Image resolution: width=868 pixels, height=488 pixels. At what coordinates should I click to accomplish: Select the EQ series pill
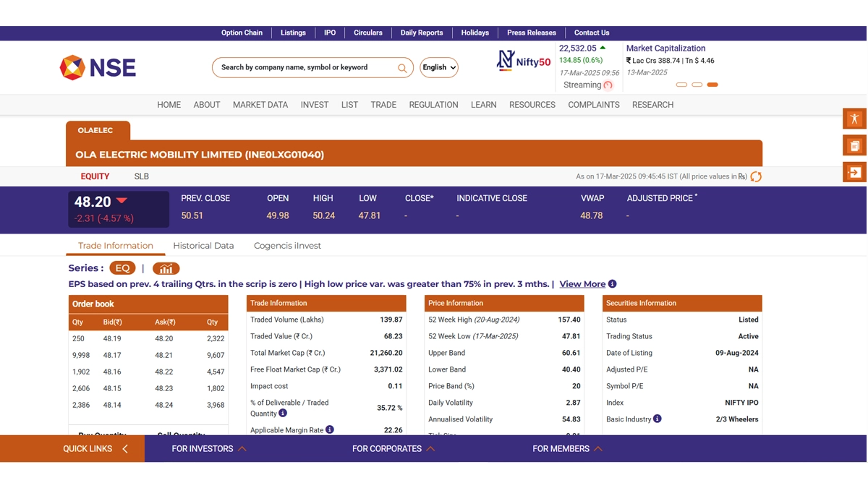pos(122,268)
